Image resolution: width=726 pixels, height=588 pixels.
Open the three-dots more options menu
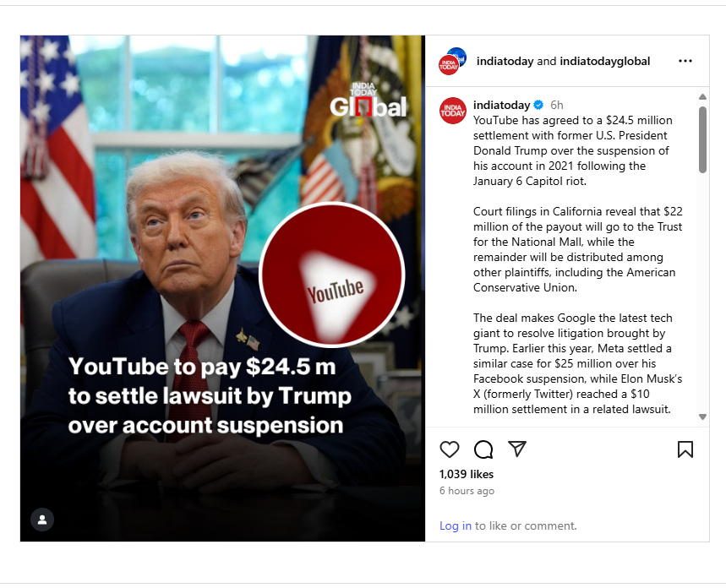[685, 61]
